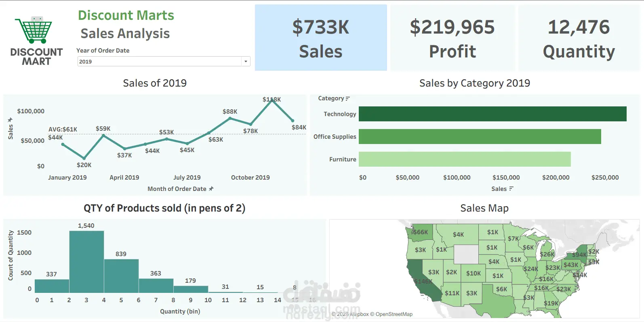Select the 12,476 Quantity KPI card
Image resolution: width=644 pixels, height=322 pixels.
point(579,38)
